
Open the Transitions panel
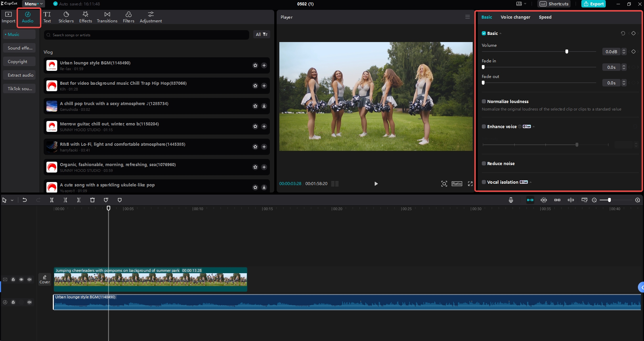pos(107,17)
